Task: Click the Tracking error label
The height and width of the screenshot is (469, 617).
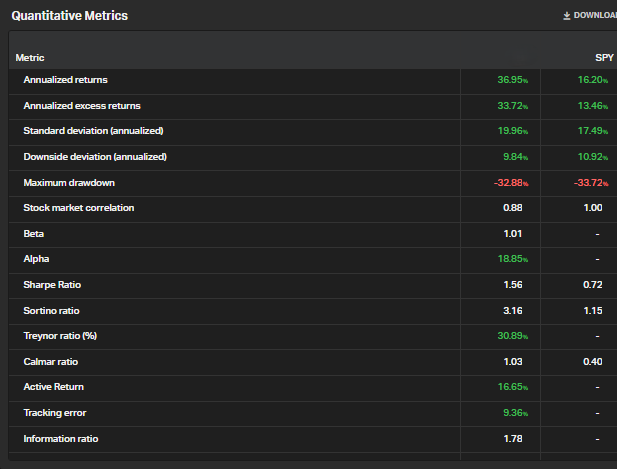Action: click(x=55, y=413)
